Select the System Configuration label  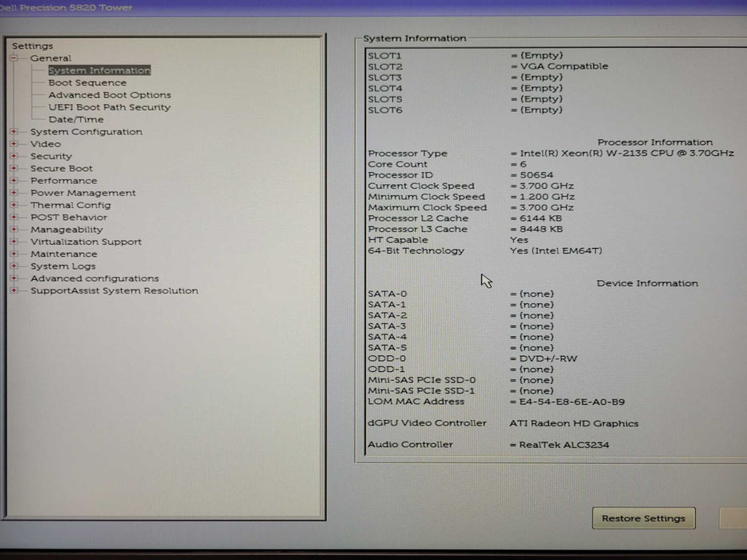(86, 131)
